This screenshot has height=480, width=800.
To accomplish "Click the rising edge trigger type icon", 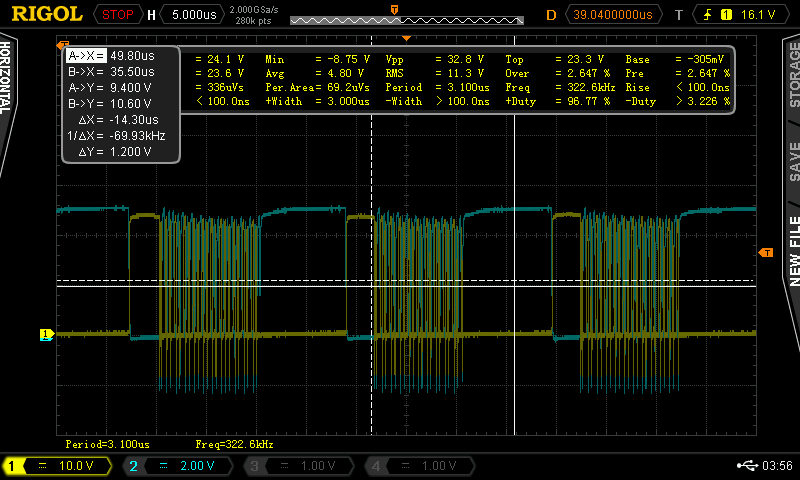I will (x=707, y=15).
